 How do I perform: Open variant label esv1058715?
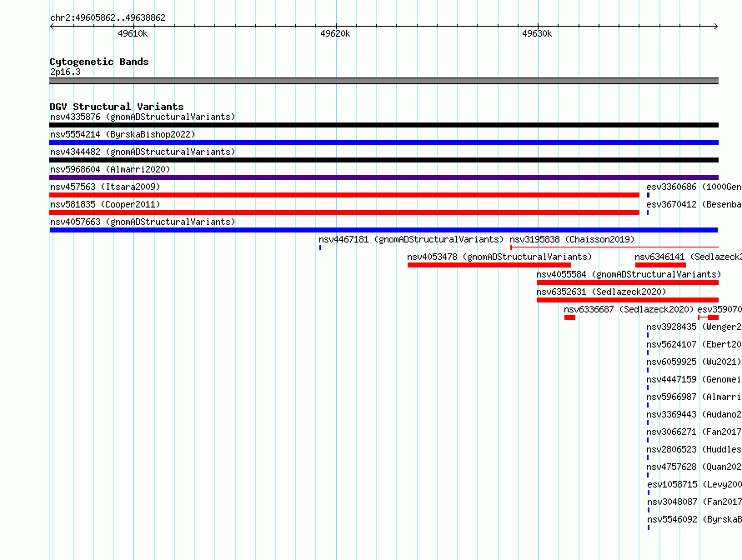(x=694, y=484)
